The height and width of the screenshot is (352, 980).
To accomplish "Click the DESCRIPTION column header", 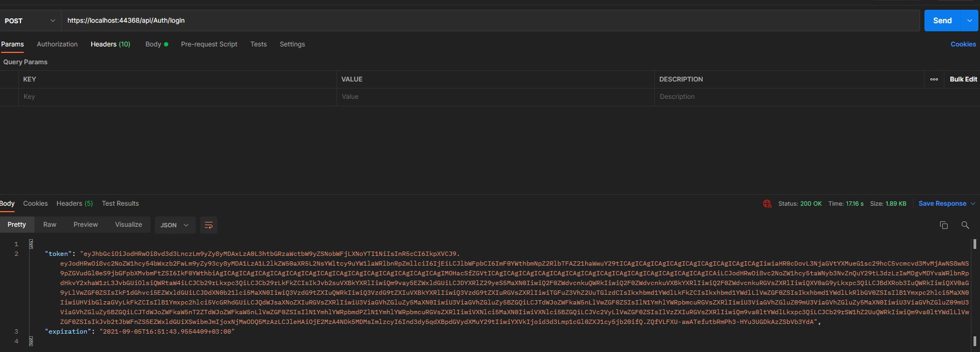I will [681, 79].
